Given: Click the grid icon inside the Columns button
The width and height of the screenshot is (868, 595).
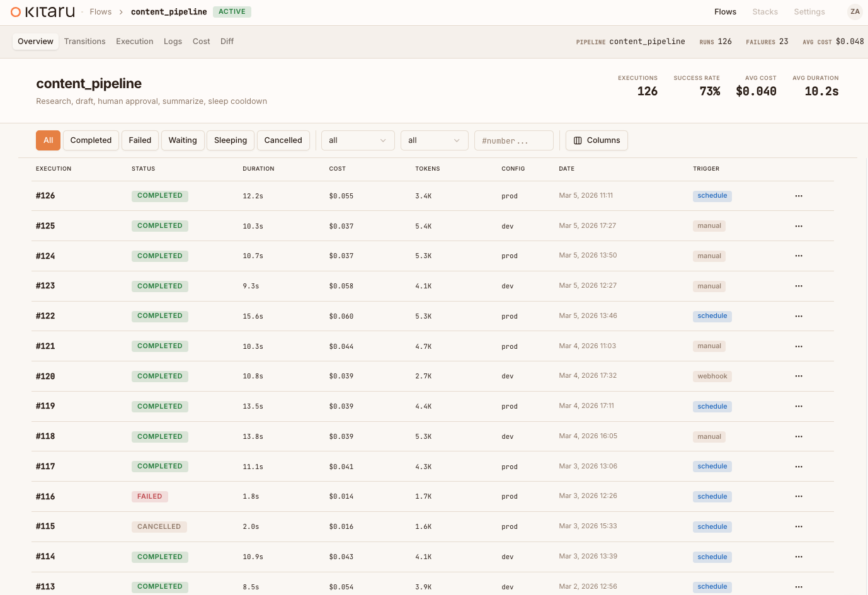Looking at the screenshot, I should [x=578, y=140].
